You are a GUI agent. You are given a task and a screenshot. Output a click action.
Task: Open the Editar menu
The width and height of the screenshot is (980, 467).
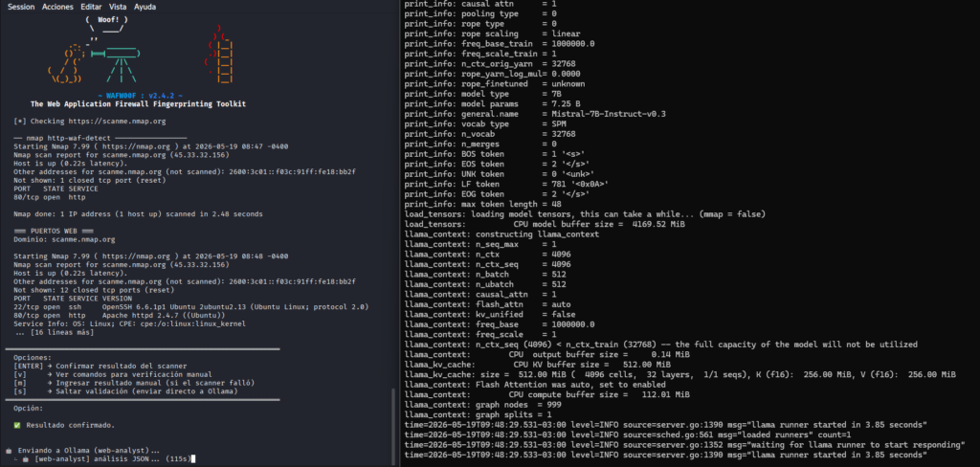pos(91,7)
